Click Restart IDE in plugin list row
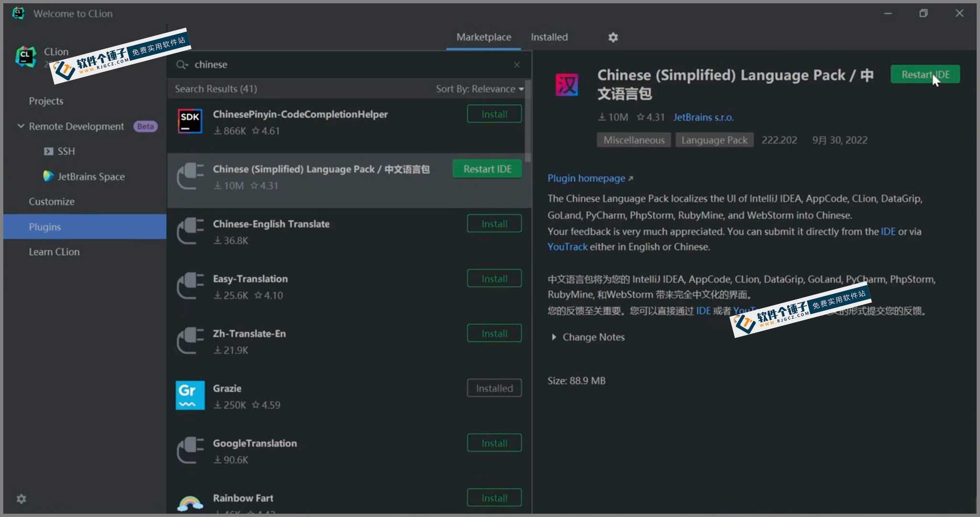This screenshot has width=980, height=517. pos(487,169)
